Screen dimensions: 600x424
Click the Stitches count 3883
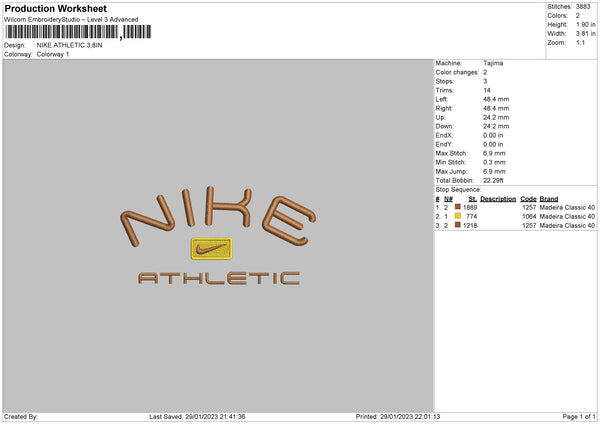(x=583, y=7)
